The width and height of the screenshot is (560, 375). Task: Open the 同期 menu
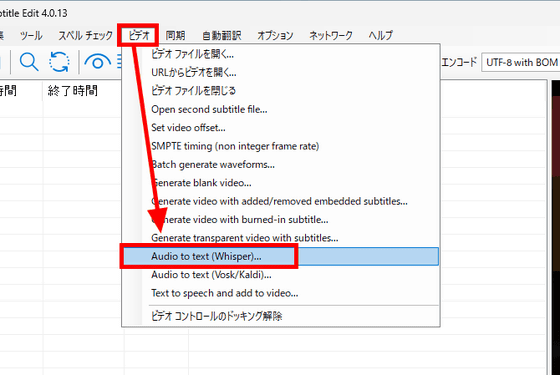click(175, 35)
